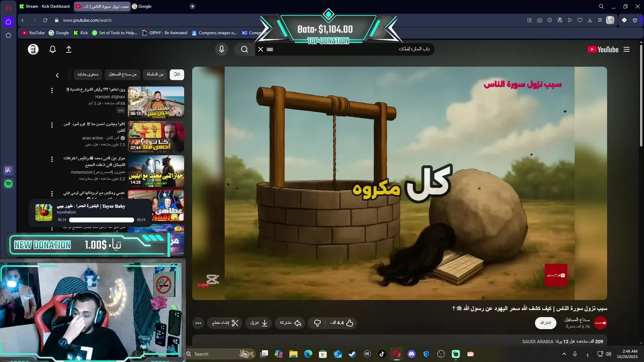The height and width of the screenshot is (362, 644).
Task: Click the 'Hamzeh Afghani' channel name
Action: pyautogui.click(x=110, y=97)
